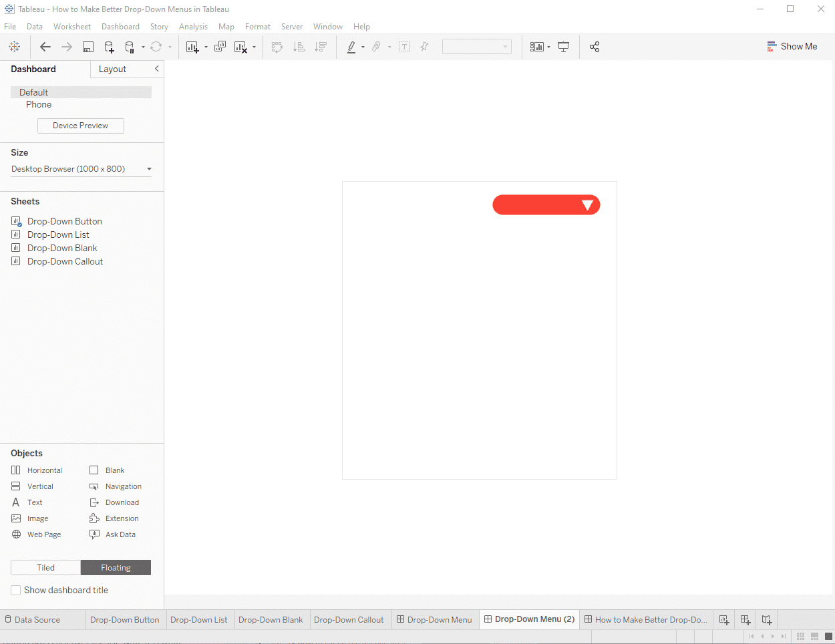The height and width of the screenshot is (644, 835).
Task: Open the show/hide cards dropdown arrow
Action: (549, 47)
